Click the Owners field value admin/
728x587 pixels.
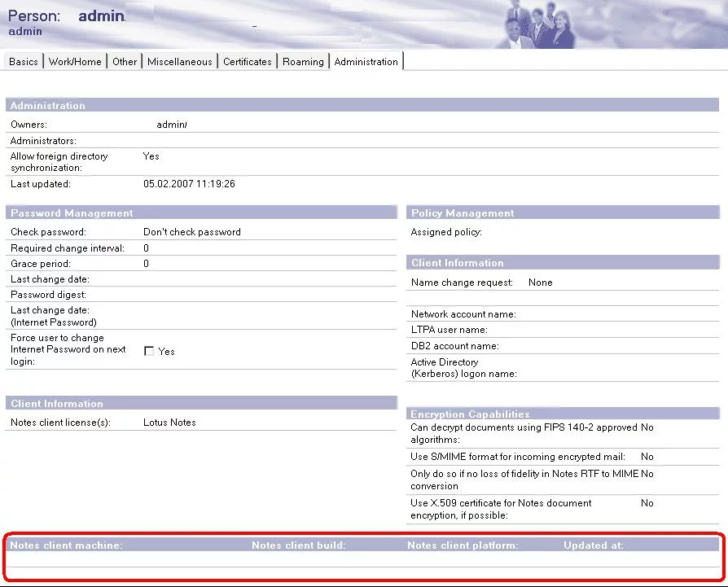click(x=172, y=125)
